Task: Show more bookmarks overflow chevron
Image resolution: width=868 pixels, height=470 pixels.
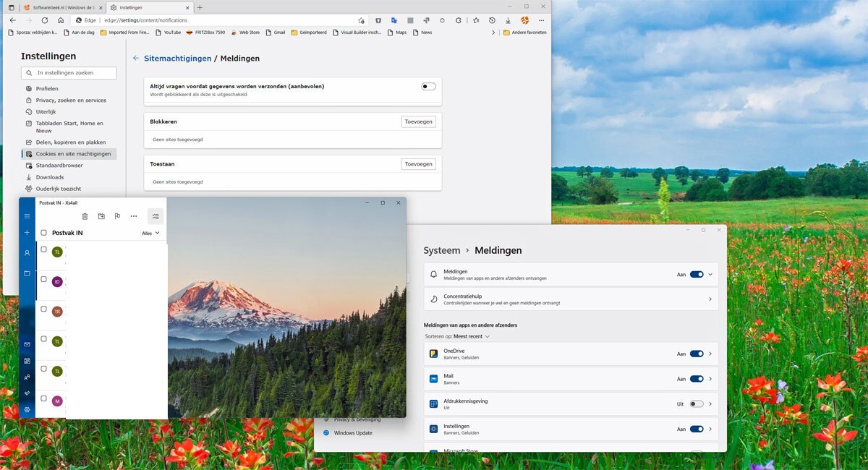Action: click(493, 33)
